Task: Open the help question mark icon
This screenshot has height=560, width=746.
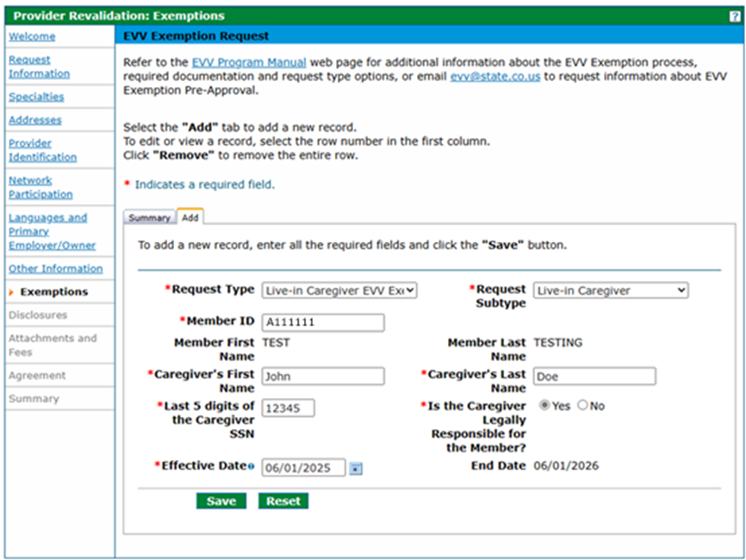Action: (x=735, y=16)
